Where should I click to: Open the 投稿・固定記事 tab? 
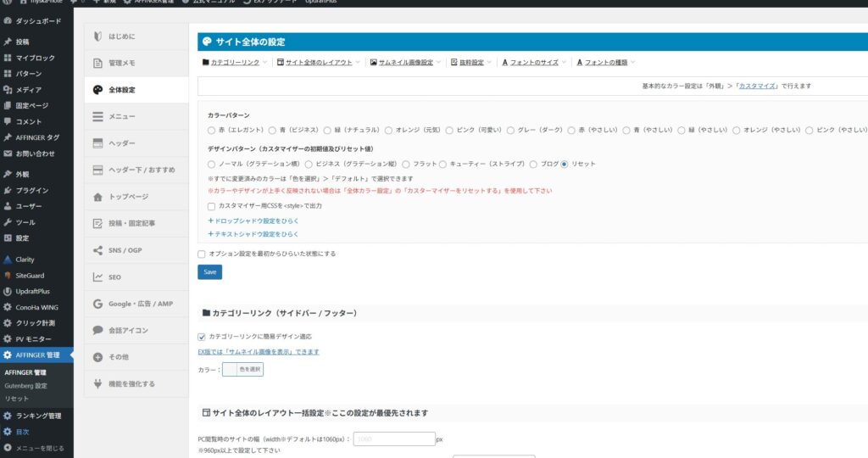coord(136,223)
